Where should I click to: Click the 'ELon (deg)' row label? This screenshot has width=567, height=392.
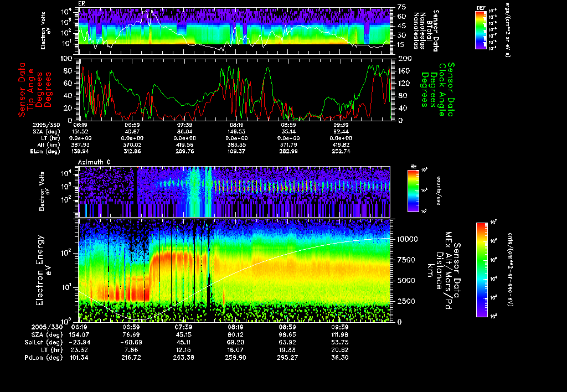point(45,152)
